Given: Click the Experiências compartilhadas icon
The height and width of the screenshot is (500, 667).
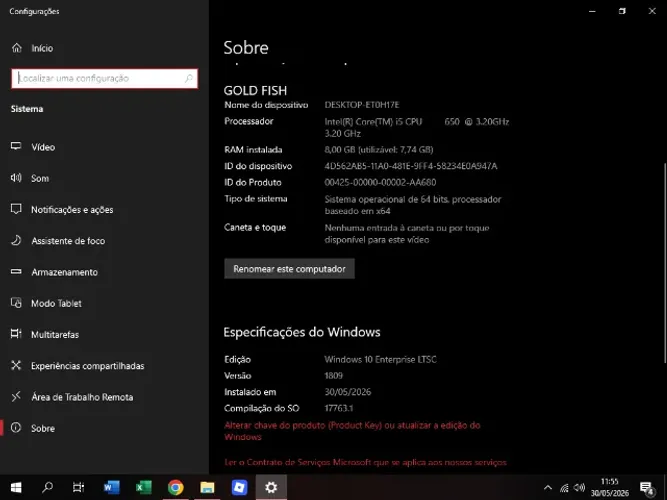Looking at the screenshot, I should [x=16, y=365].
